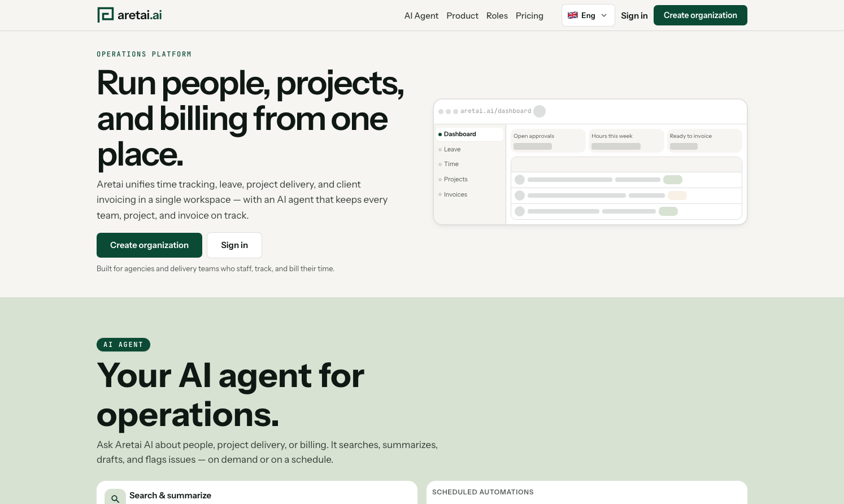The height and width of the screenshot is (504, 844).
Task: Click the hero Create organization button
Action: point(149,245)
